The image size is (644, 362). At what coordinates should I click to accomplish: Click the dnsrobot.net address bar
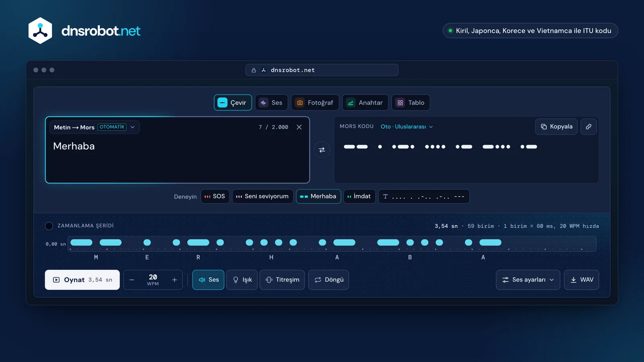coord(322,70)
